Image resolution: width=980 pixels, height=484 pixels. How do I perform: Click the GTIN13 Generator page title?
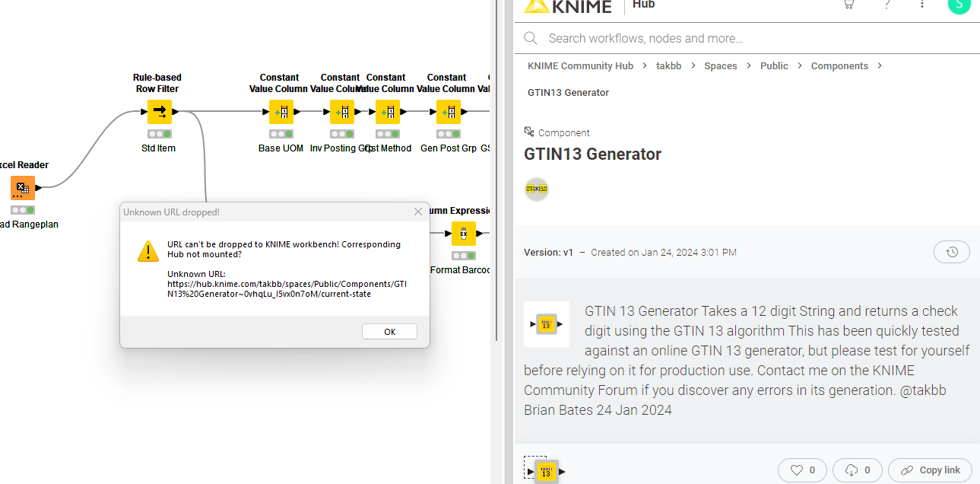[593, 154]
